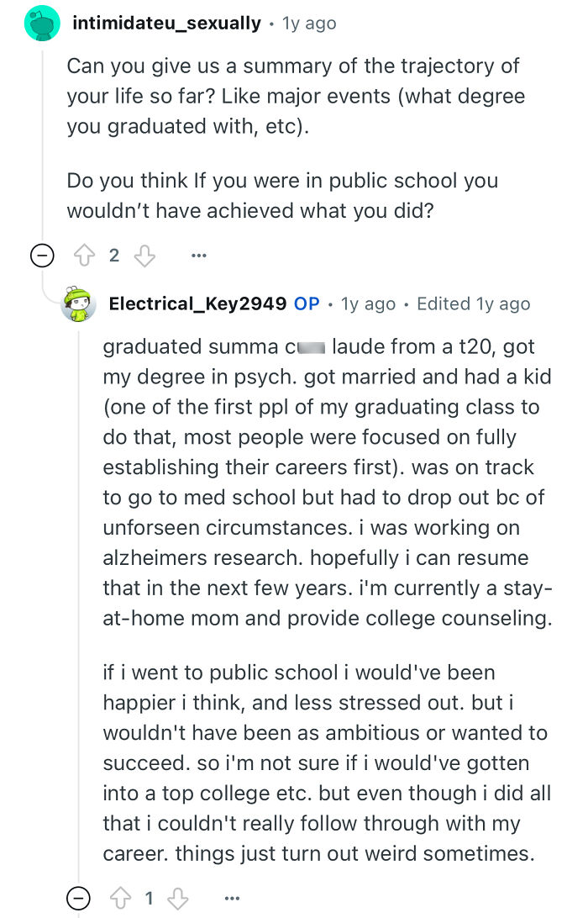Collapse the intimidateu_sexually comment thread
Screen dimensions: 588x918
(41, 255)
